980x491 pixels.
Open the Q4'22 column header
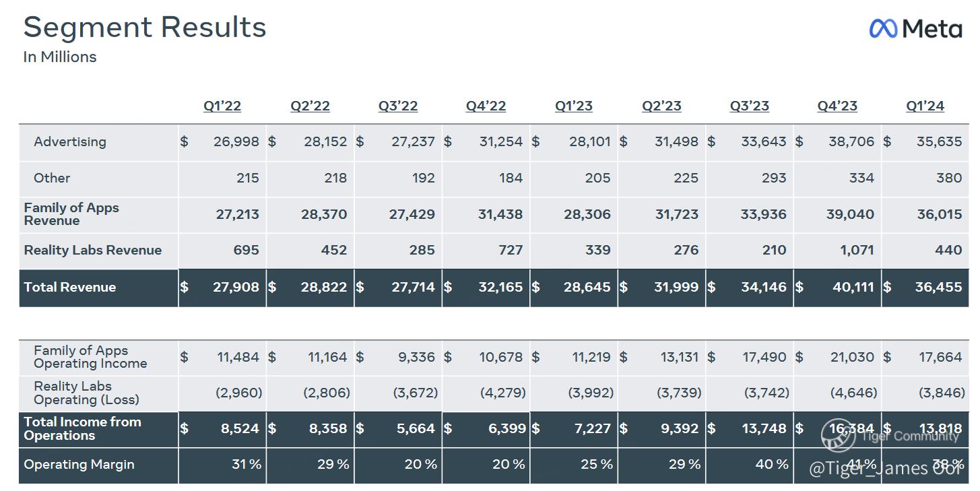click(x=486, y=106)
